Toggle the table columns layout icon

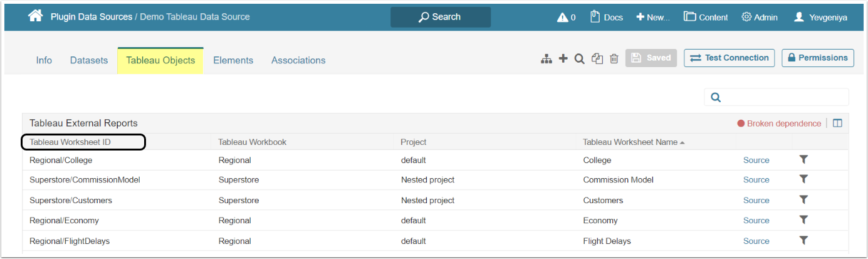[x=838, y=124]
